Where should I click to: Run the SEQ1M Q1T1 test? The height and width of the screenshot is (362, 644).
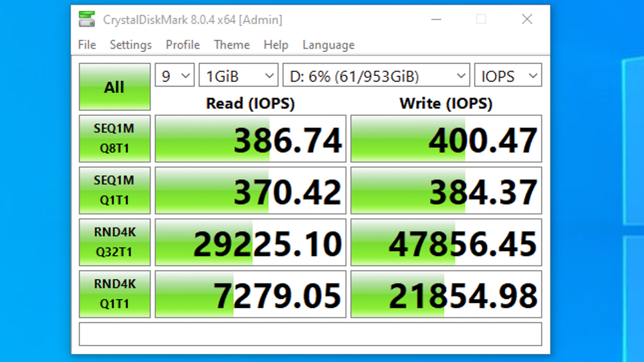[x=114, y=190]
